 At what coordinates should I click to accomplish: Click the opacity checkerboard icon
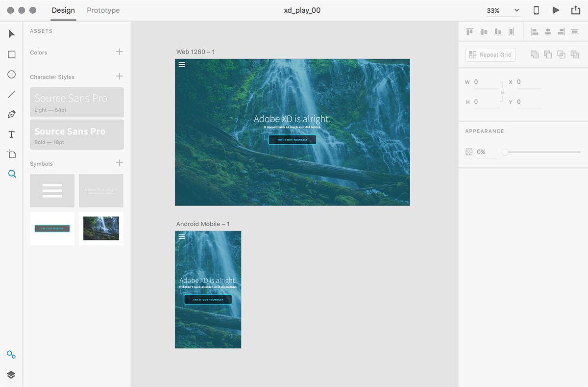pos(469,152)
